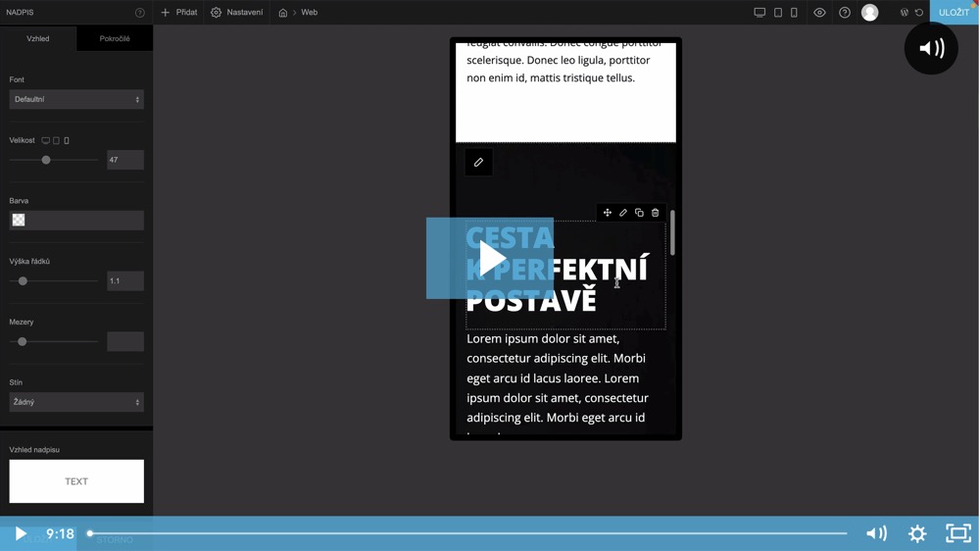Click the pencil edit icon in heading toolbar
Image resolution: width=980 pixels, height=551 pixels.
[x=623, y=213]
